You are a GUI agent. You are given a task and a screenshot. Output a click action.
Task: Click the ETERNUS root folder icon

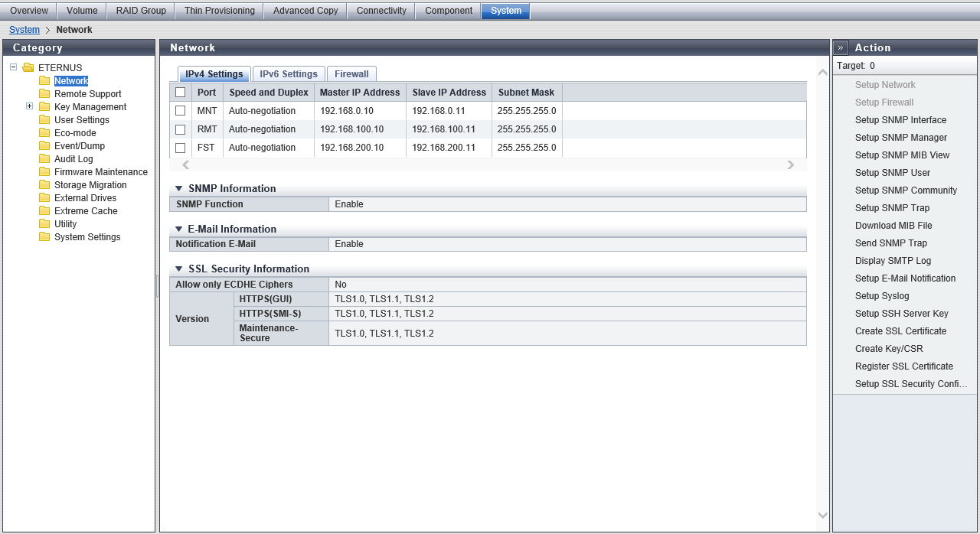(28, 68)
